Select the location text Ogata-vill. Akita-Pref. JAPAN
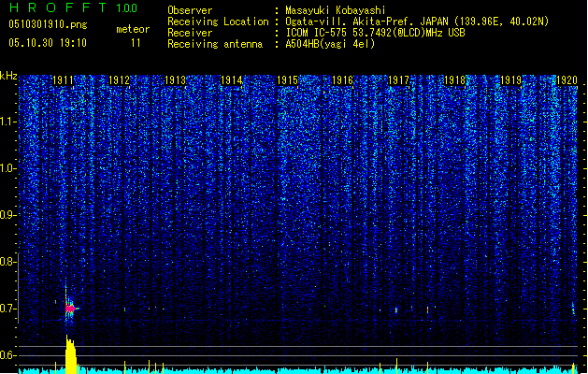Screen dimensions: 588x374 [x=366, y=22]
